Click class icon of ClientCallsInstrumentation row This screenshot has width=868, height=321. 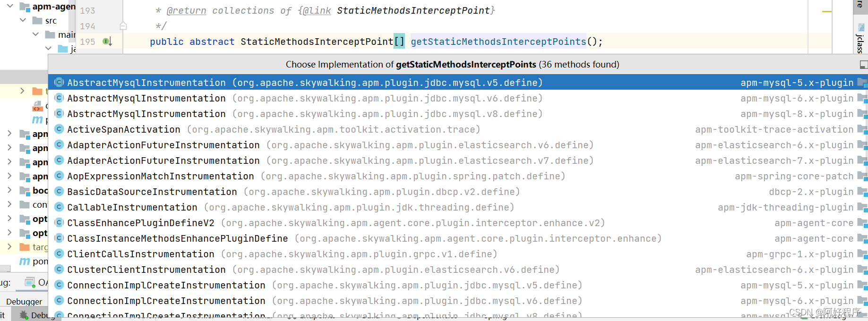59,253
